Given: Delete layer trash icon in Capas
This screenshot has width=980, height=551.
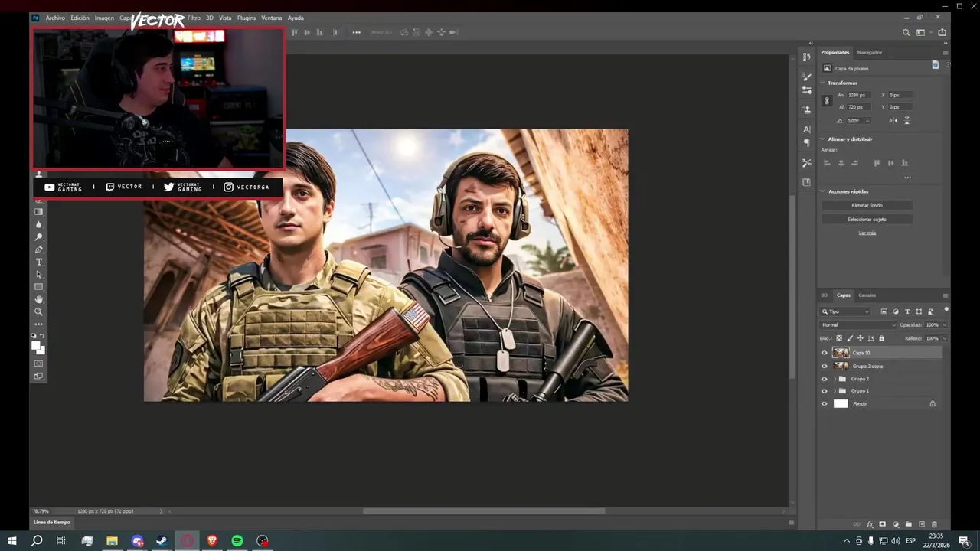Looking at the screenshot, I should (x=934, y=524).
